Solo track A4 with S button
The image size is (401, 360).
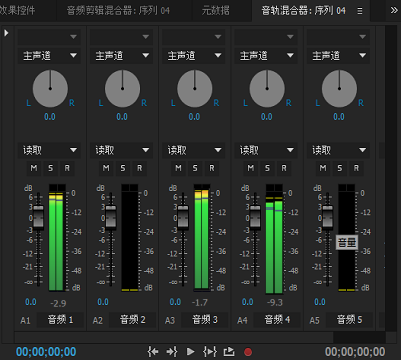point(268,168)
